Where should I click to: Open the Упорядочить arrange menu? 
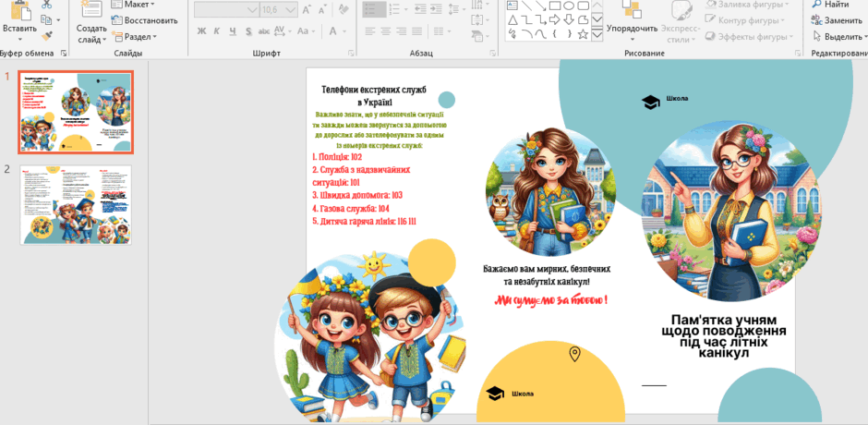coord(632,29)
